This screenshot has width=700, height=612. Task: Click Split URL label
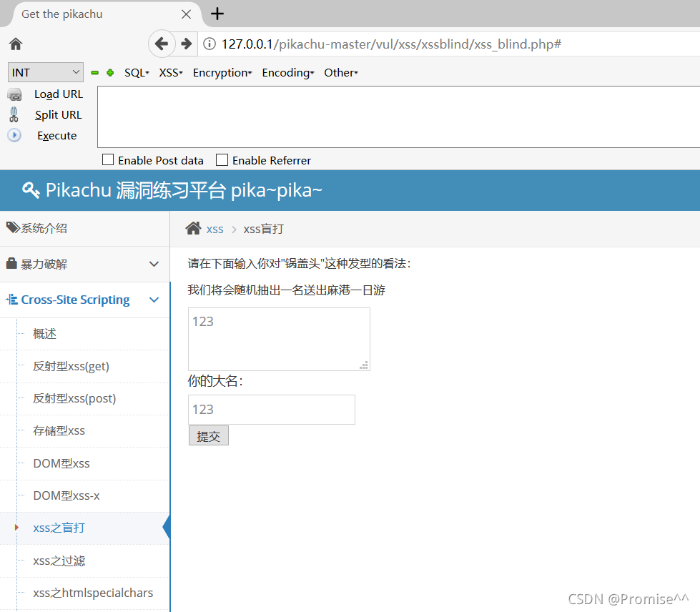59,114
